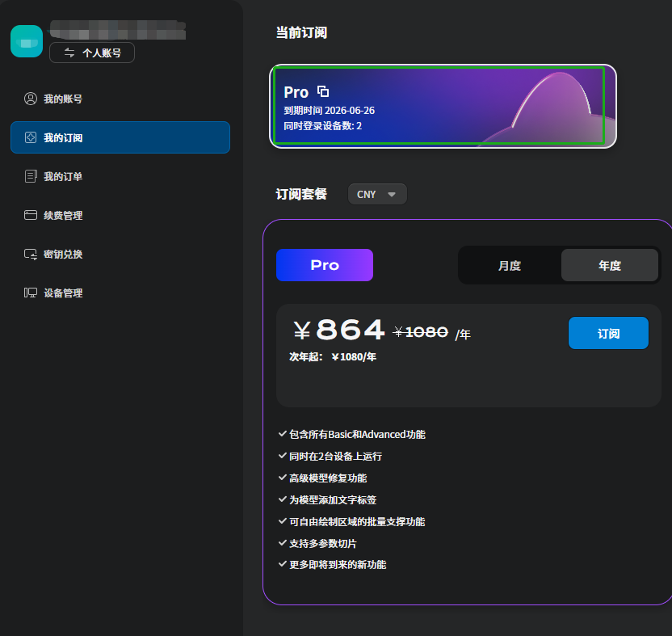Image resolution: width=672 pixels, height=636 pixels.
Task: Switch billing to 月度 monthly
Action: (x=510, y=265)
